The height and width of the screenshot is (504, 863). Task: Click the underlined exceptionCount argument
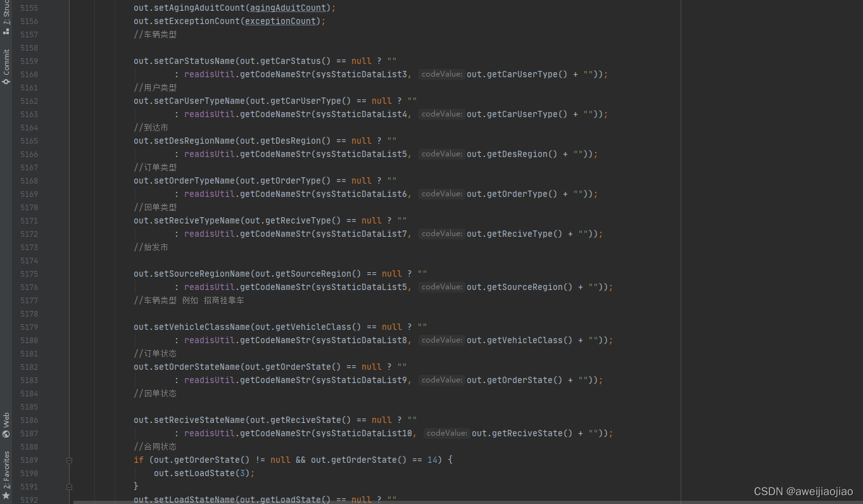(280, 22)
